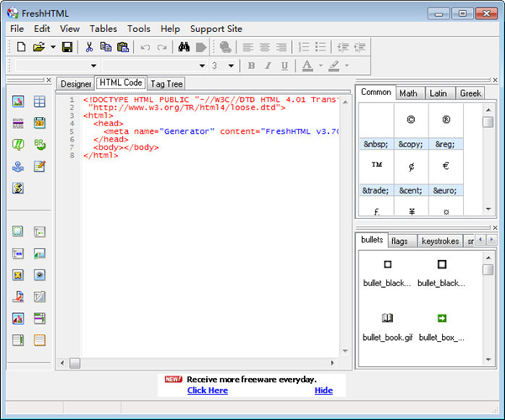The height and width of the screenshot is (420, 505).
Task: Click the Find binoculars icon
Action: (x=183, y=47)
